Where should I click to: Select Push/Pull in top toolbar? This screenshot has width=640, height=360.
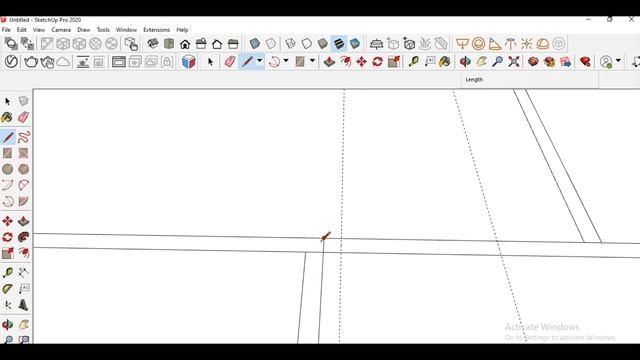click(329, 62)
